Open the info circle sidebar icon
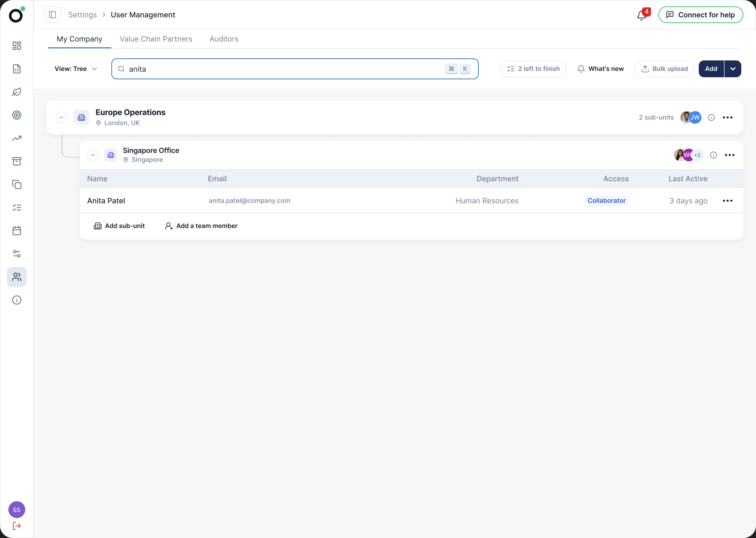 point(17,300)
